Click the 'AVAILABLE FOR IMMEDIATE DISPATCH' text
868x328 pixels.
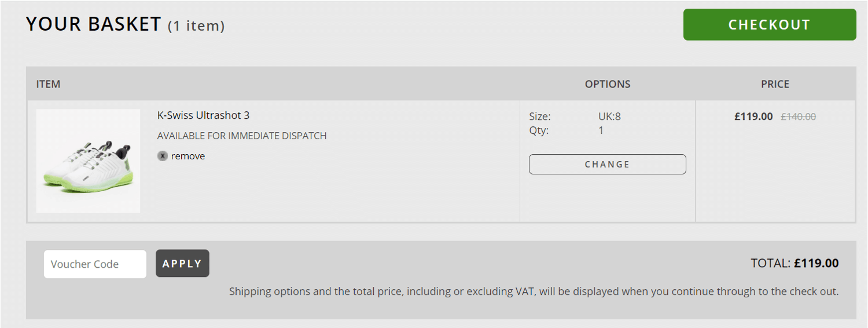[242, 136]
